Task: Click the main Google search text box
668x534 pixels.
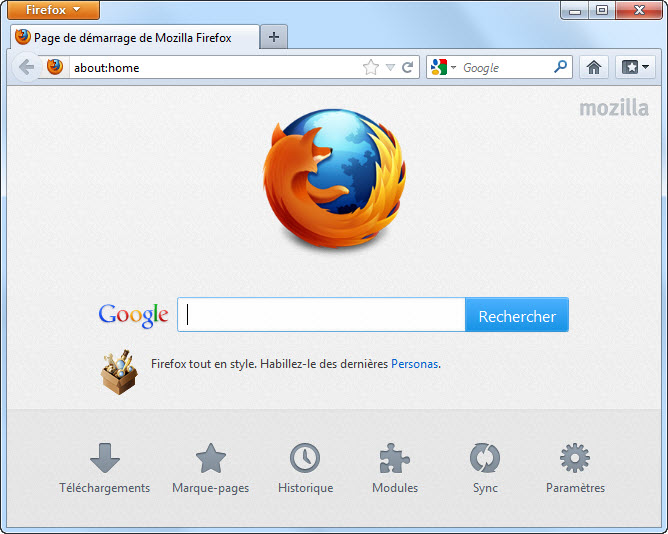Action: coord(321,315)
